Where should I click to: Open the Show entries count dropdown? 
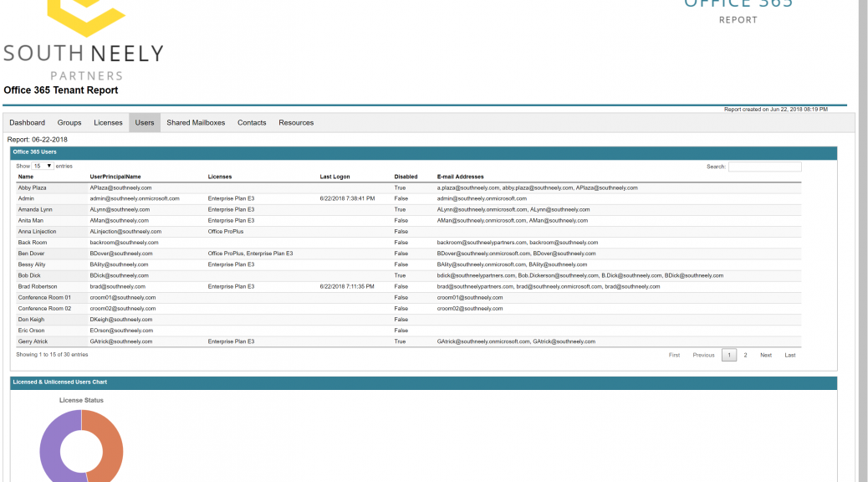[42, 167]
